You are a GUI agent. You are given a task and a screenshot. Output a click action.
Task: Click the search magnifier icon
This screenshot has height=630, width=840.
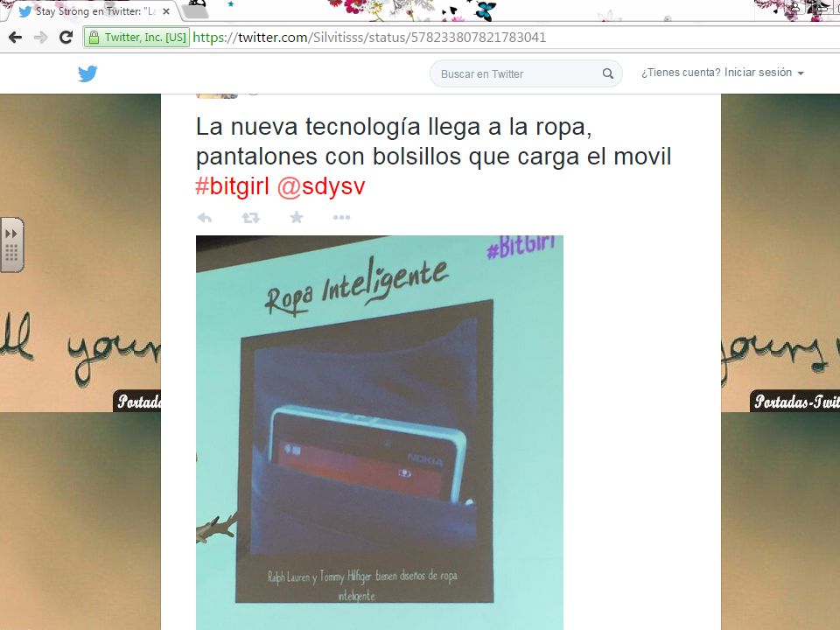pos(607,73)
